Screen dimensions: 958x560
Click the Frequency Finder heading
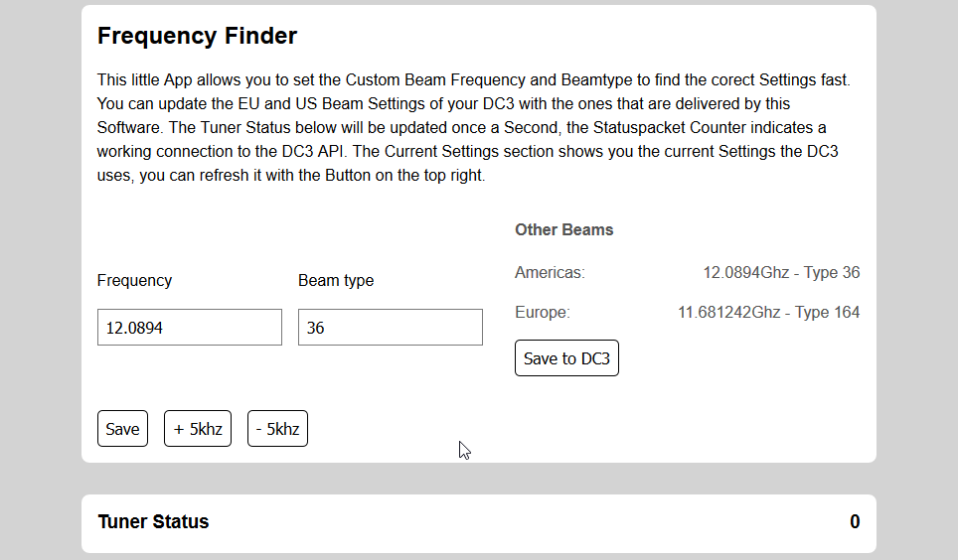coord(197,36)
